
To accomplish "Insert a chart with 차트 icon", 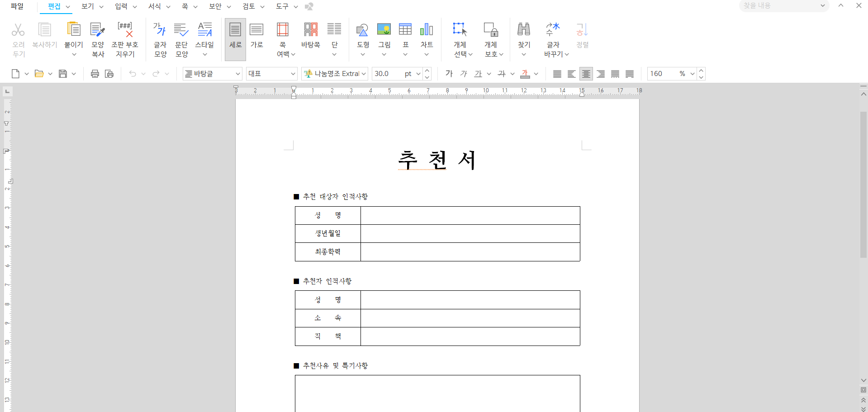I will pyautogui.click(x=427, y=30).
